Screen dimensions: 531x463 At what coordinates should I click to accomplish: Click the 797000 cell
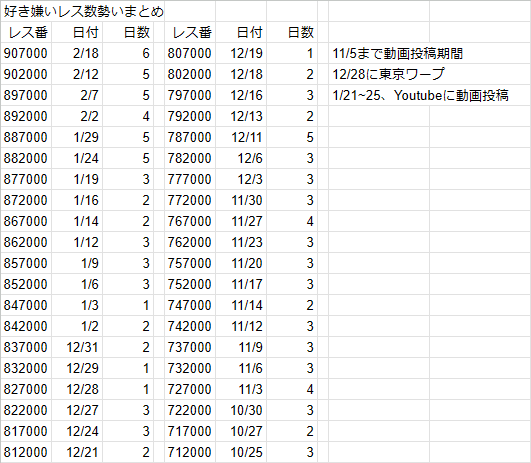coord(190,95)
